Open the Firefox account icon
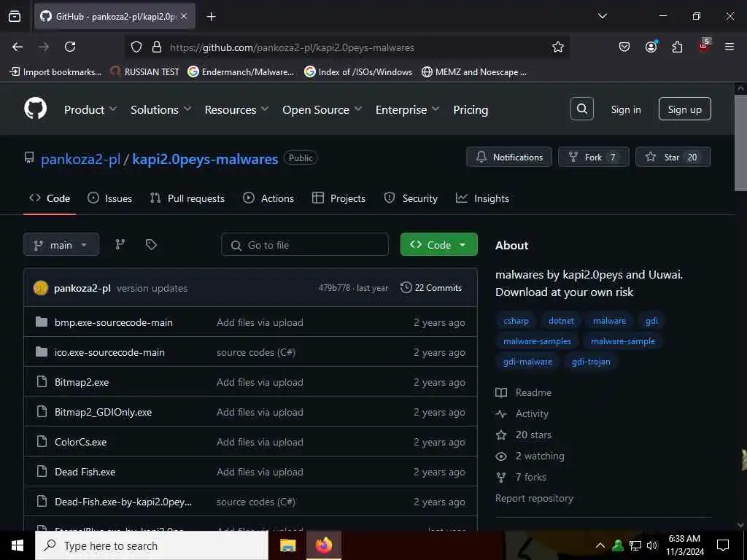The width and height of the screenshot is (747, 560). [x=651, y=47]
